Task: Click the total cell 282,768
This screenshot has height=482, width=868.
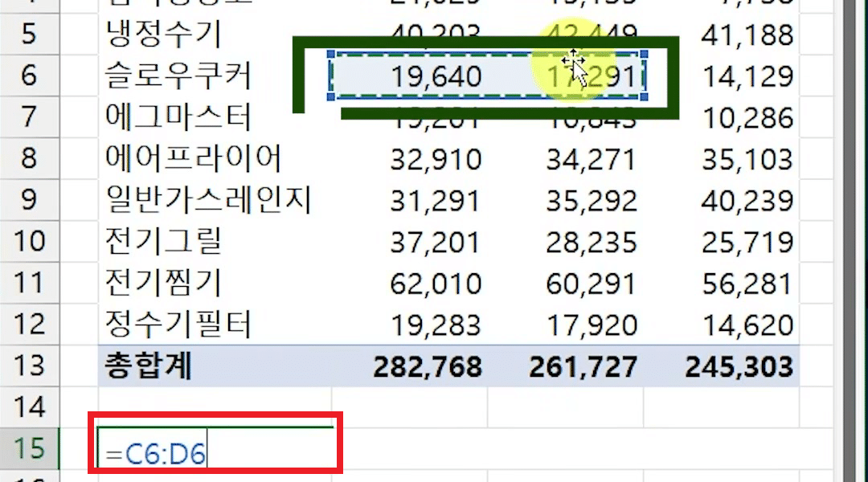Action: coord(410,366)
